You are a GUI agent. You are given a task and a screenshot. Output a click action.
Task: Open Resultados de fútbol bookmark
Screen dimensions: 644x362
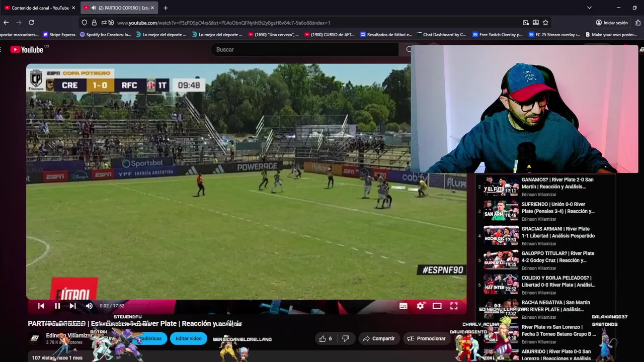(x=386, y=35)
